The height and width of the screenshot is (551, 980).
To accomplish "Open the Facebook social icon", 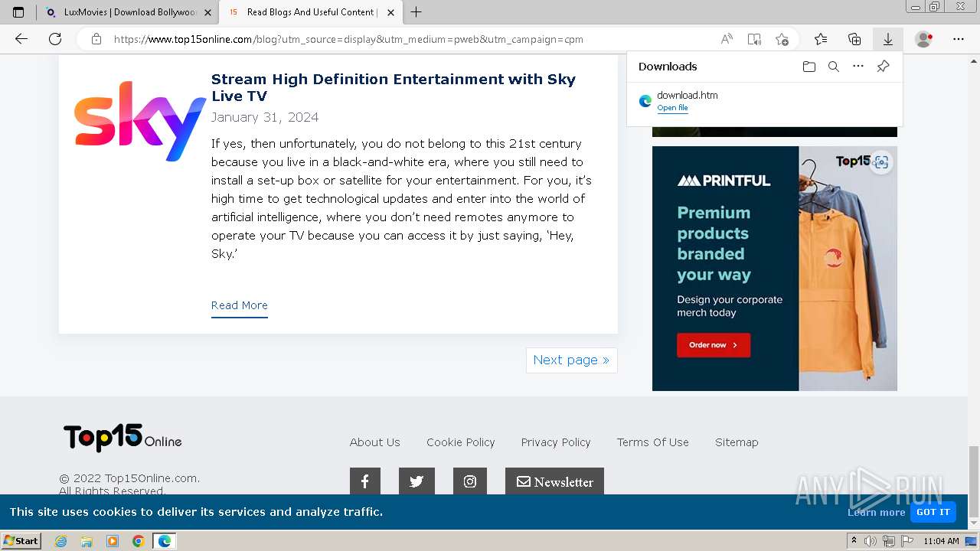I will (x=365, y=481).
